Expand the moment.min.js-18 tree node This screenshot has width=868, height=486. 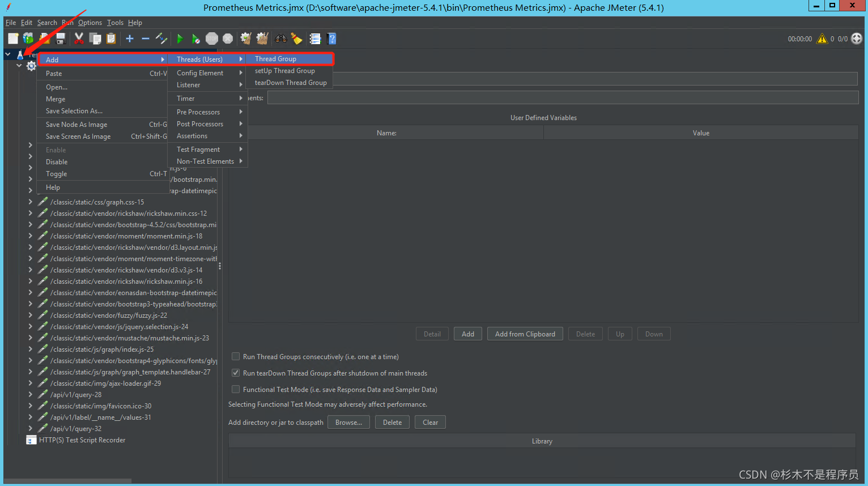tap(31, 236)
